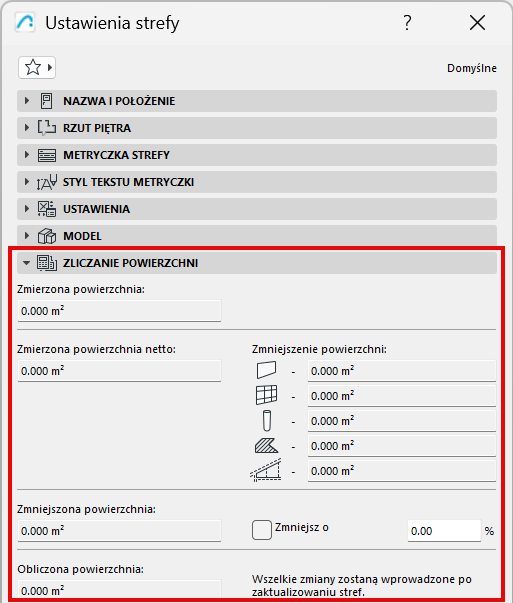Click the Rzut Piętra floor plan icon
Image resolution: width=513 pixels, height=603 pixels.
click(47, 128)
